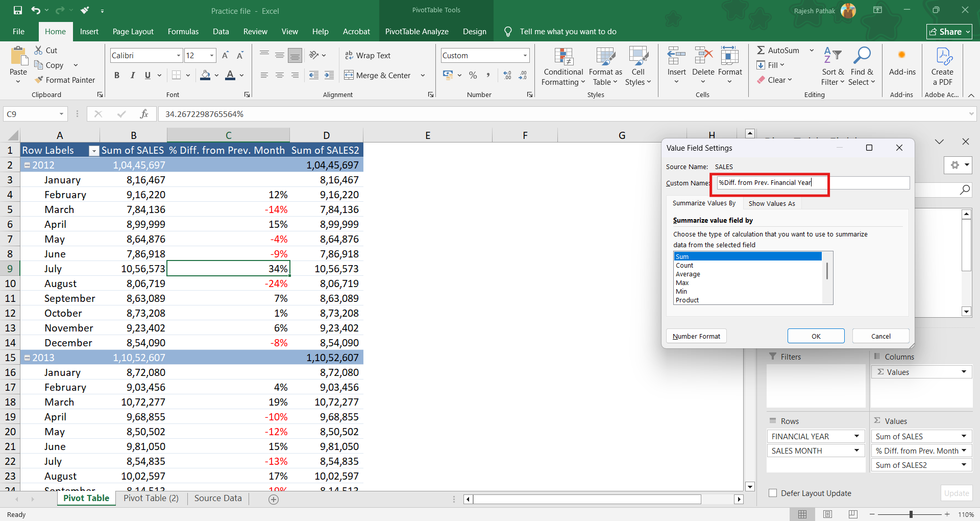Click Merge & Center icon
Screen dimensions: 980x521
click(x=349, y=75)
